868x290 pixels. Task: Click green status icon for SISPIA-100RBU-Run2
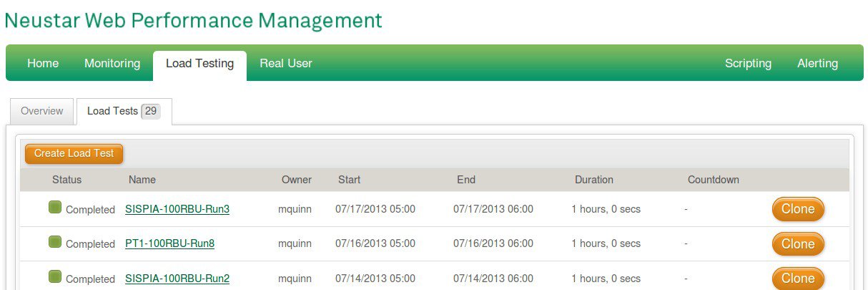pyautogui.click(x=55, y=276)
